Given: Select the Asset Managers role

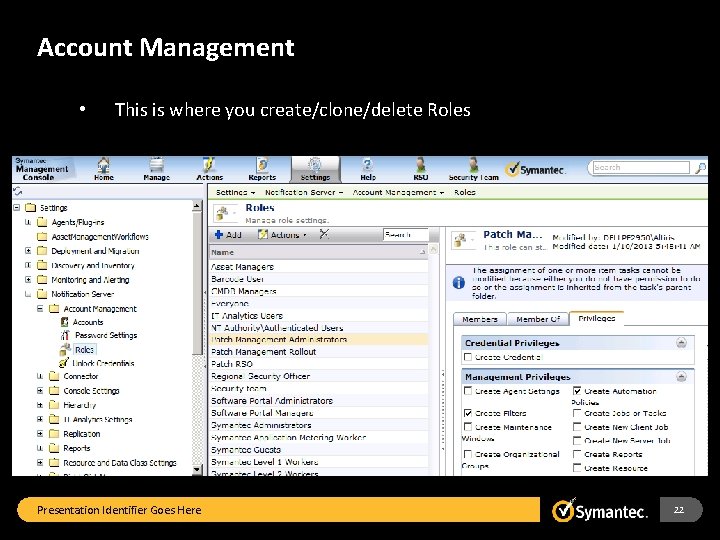Looking at the screenshot, I should pos(319,267).
